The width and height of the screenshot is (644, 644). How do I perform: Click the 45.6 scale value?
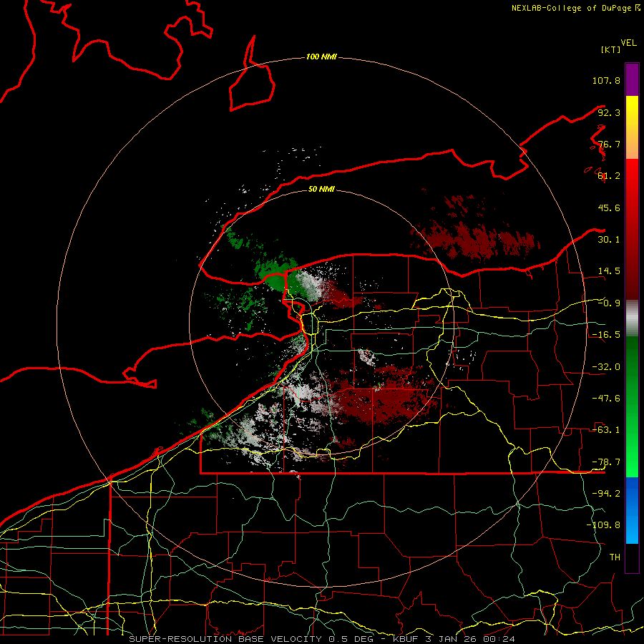pos(609,208)
